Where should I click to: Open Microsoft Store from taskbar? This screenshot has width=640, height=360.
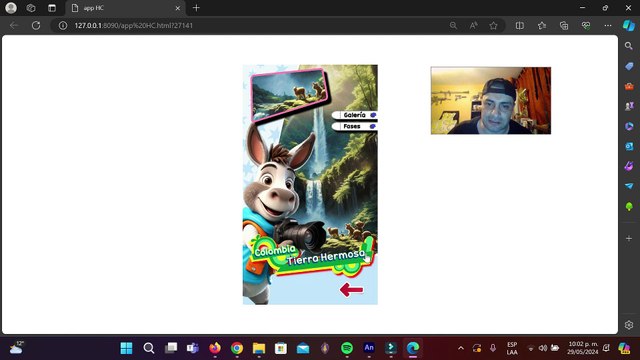pyautogui.click(x=281, y=348)
